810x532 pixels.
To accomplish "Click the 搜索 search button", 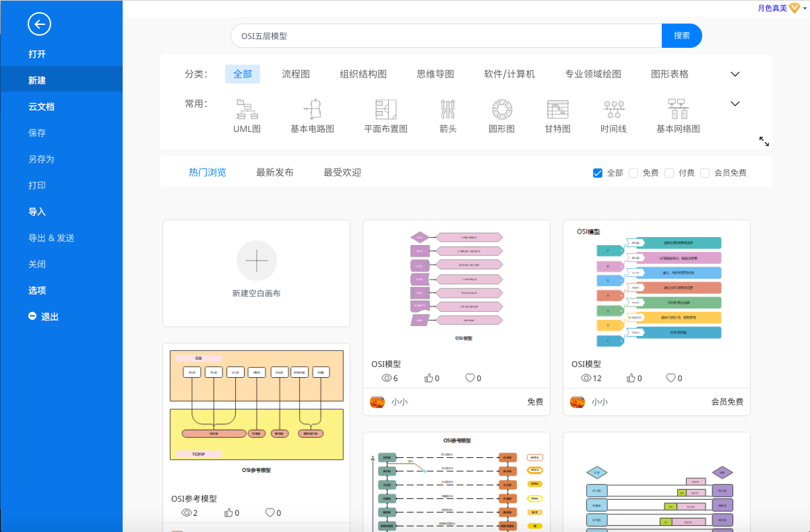I will click(x=682, y=36).
